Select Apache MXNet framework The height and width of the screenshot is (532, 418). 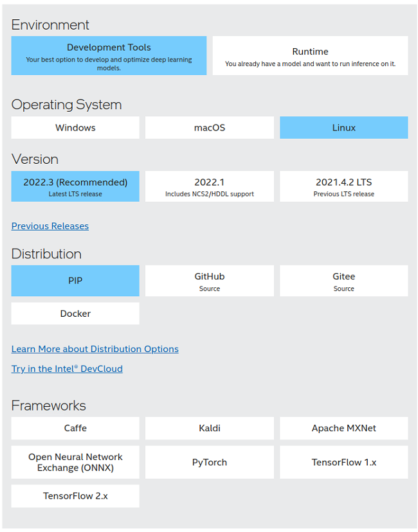343,428
